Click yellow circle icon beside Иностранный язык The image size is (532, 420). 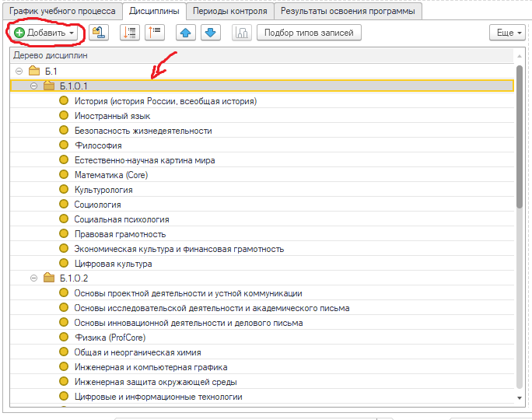(64, 115)
